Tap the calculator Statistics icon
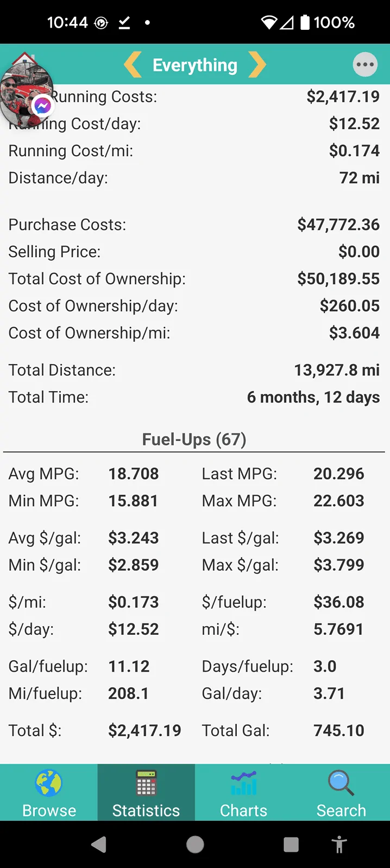Viewport: 390px width, 868px height. (146, 783)
